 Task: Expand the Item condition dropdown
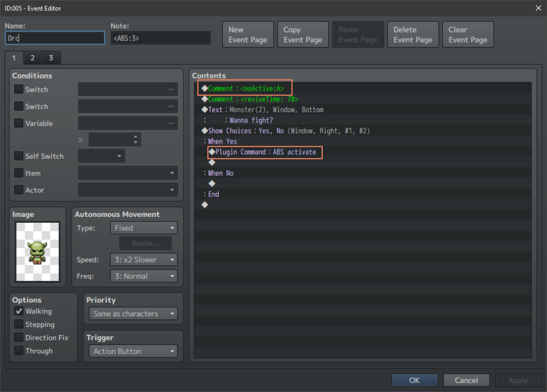(128, 173)
